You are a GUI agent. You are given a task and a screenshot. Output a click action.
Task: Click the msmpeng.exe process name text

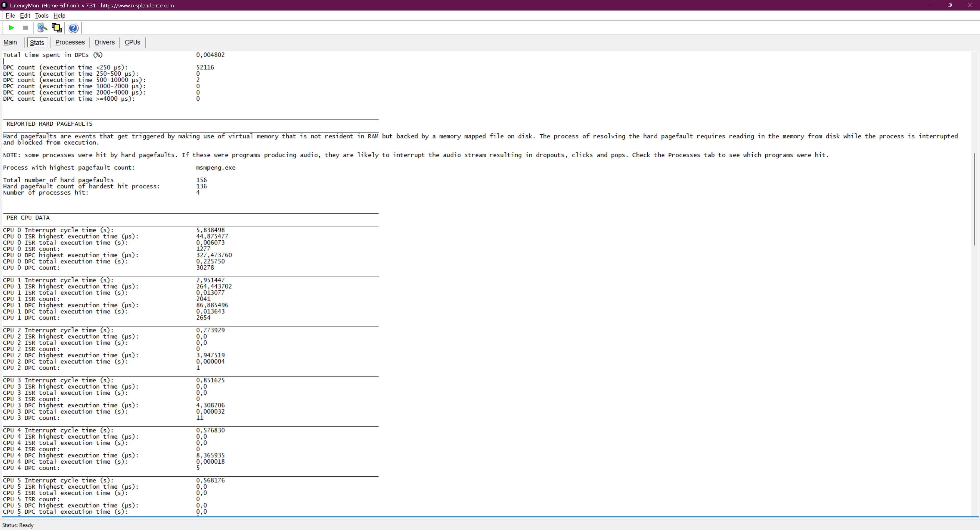point(216,167)
